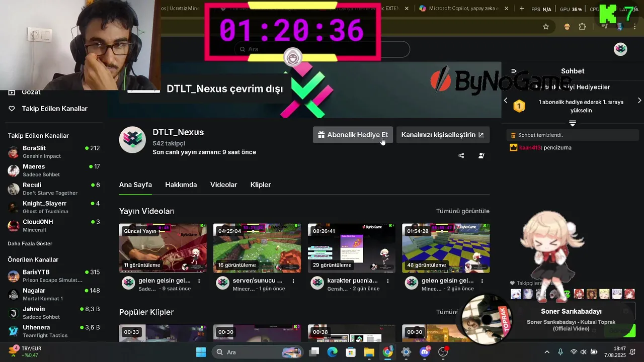This screenshot has height=362, width=644.
Task: Close the Microsoft Copilot tab
Action: click(507, 9)
